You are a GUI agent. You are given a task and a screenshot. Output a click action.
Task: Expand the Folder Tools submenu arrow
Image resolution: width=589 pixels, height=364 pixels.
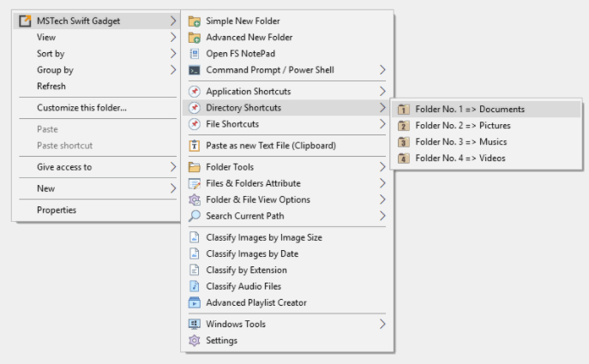tap(382, 167)
